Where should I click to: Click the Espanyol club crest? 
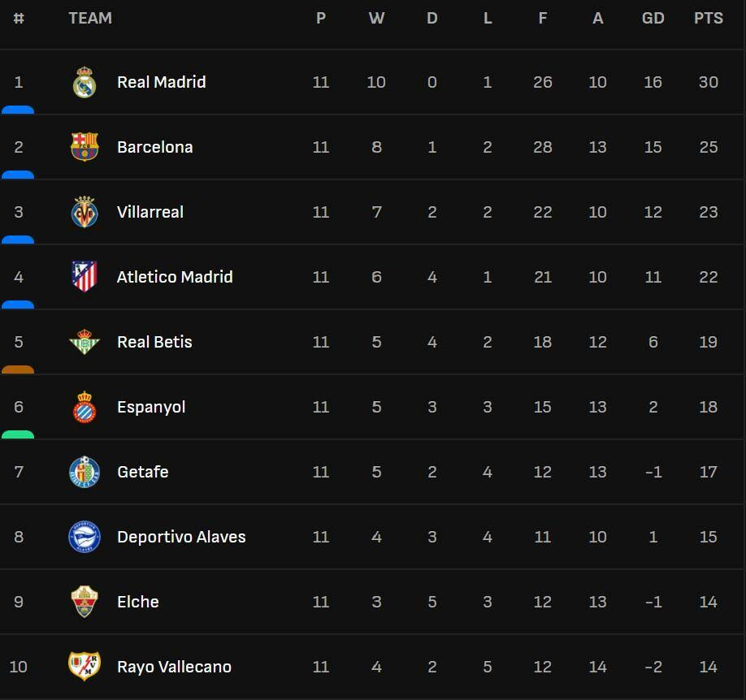(x=85, y=407)
